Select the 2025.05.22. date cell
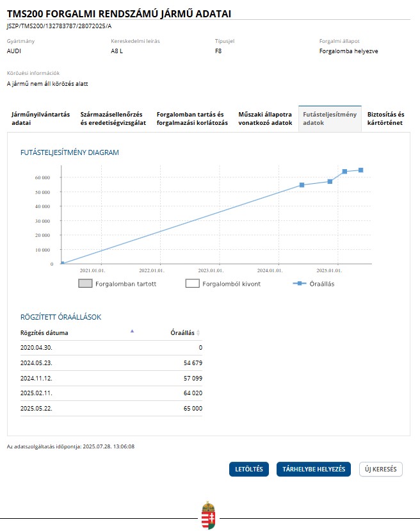 point(36,409)
